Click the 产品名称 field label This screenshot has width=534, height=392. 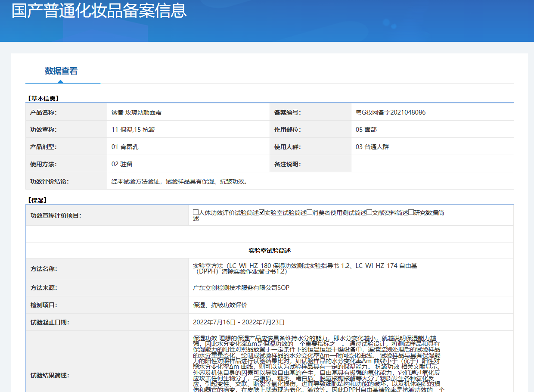tap(43, 112)
